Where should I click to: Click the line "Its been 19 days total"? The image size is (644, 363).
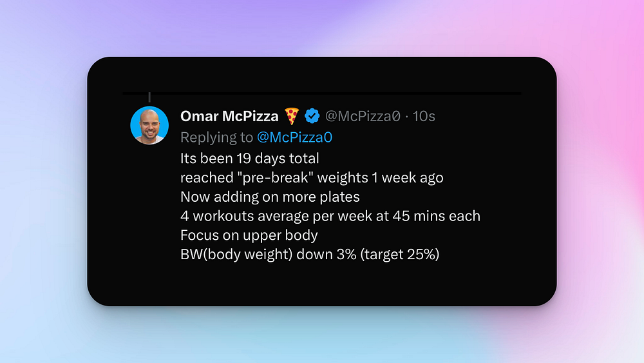coord(250,158)
